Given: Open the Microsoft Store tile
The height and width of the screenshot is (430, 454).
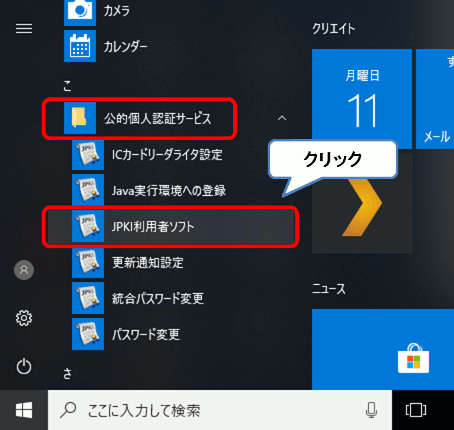Looking at the screenshot, I should [x=383, y=349].
